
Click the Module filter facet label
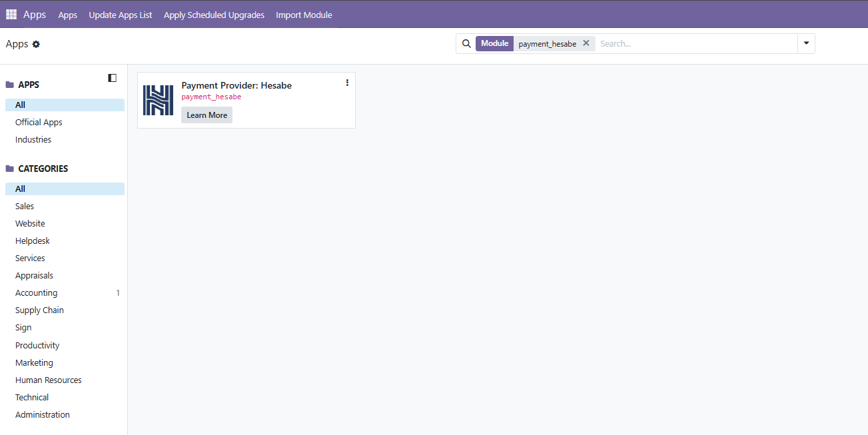click(494, 43)
